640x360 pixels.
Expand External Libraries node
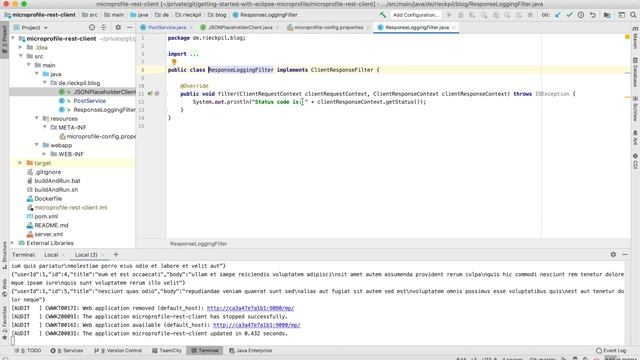click(13, 243)
